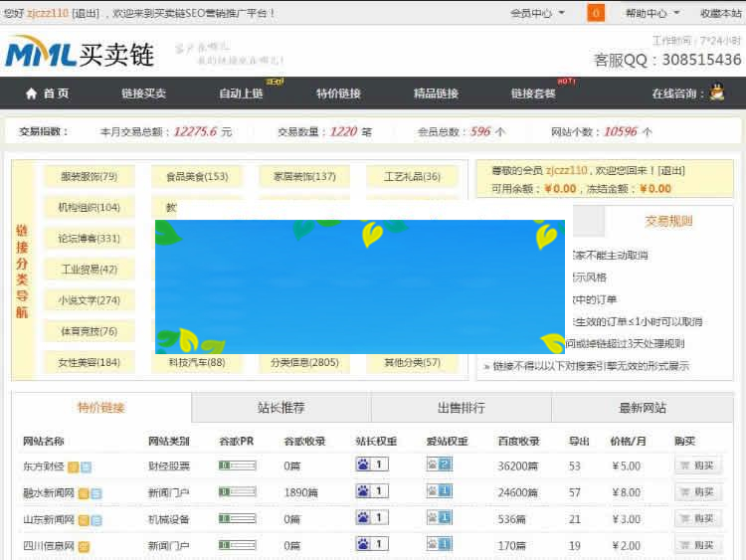Click the blue badge next to 山东新闻网
Image resolution: width=746 pixels, height=560 pixels.
point(97,519)
